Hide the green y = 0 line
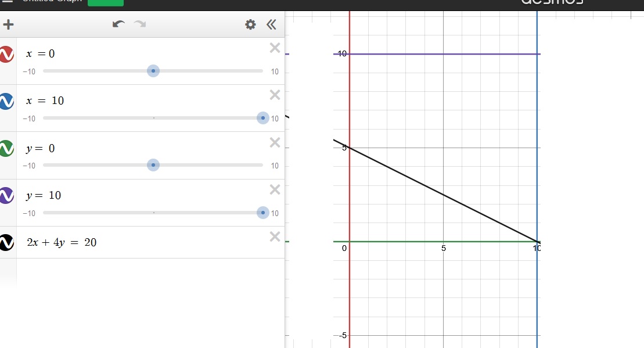 [6, 149]
